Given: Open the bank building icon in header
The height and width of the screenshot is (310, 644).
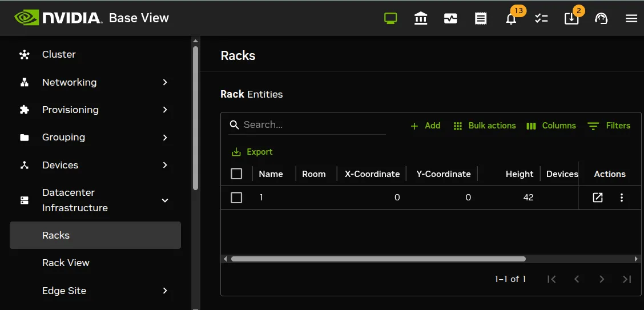Looking at the screenshot, I should tap(421, 18).
